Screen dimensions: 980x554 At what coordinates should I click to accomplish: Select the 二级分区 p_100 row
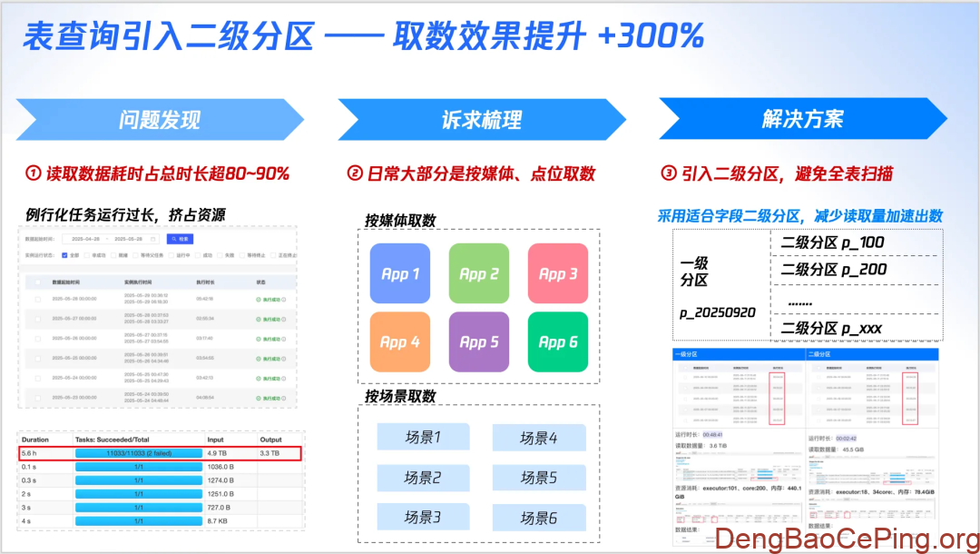pyautogui.click(x=832, y=242)
